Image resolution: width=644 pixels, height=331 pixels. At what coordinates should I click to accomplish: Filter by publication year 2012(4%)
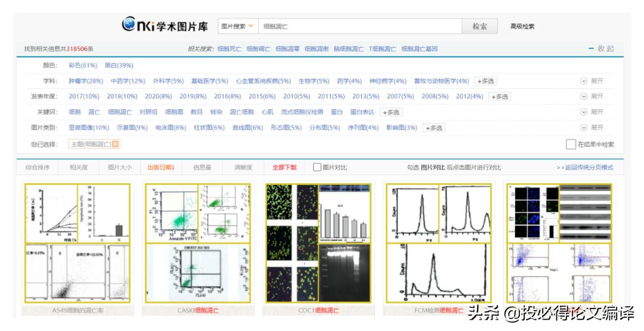pyautogui.click(x=469, y=97)
